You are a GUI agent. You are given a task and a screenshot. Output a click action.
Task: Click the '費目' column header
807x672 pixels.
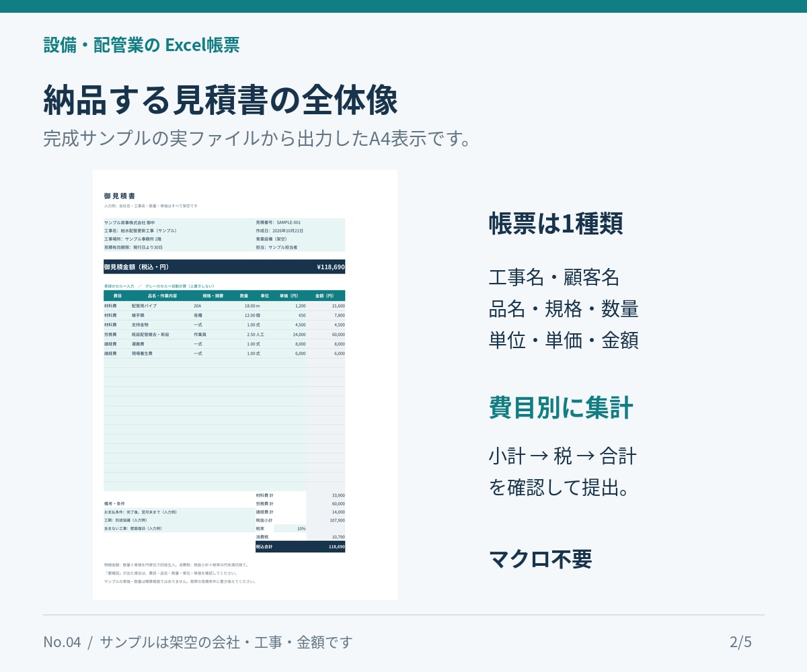tap(118, 296)
